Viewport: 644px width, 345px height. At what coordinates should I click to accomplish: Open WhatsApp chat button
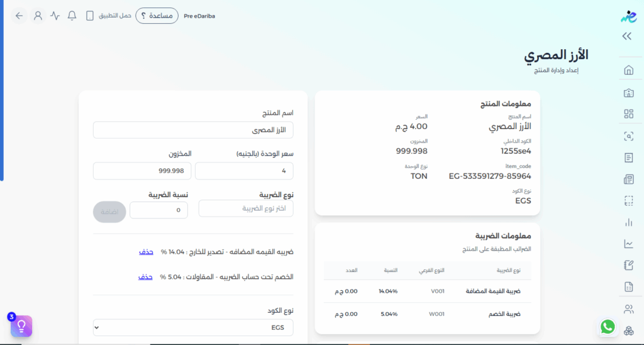point(608,327)
